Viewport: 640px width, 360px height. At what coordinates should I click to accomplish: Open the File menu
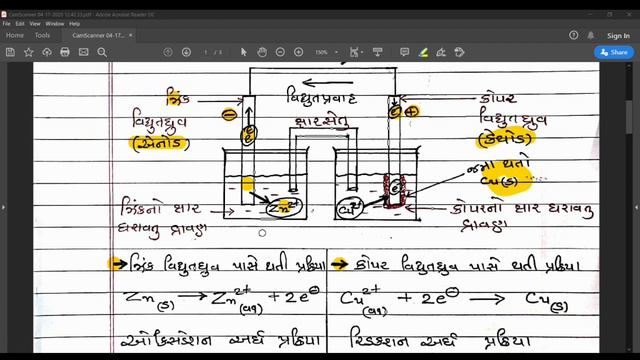point(6,24)
